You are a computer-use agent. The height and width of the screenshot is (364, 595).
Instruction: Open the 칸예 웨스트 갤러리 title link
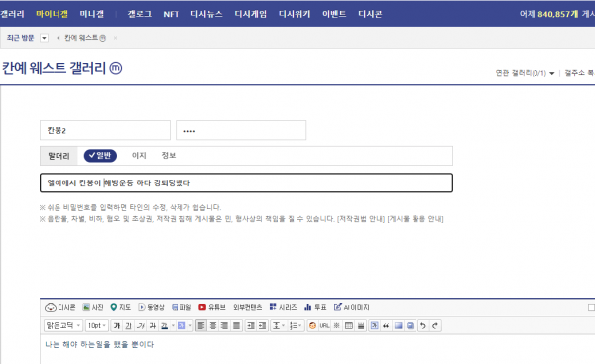coord(61,68)
